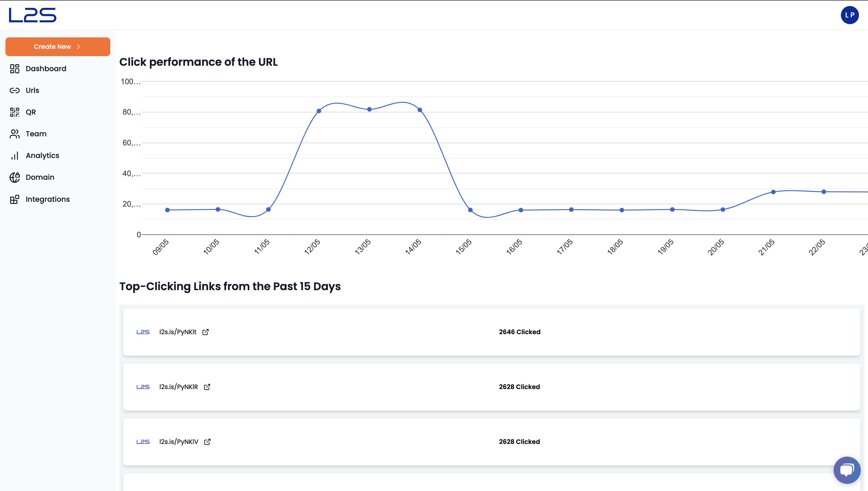Click the 12/05 data point on chart
The image size is (868, 491).
[319, 111]
